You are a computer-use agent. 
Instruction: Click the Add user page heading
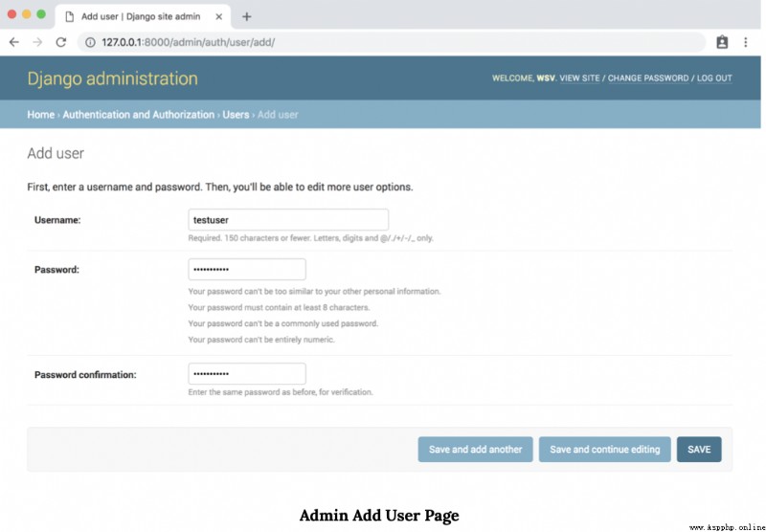(x=56, y=153)
